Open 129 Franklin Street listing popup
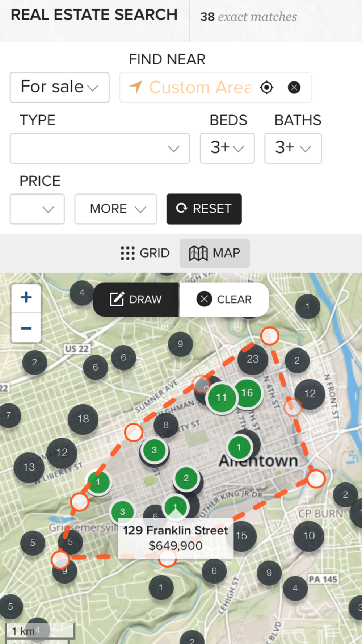The width and height of the screenshot is (362, 644). coord(176,538)
